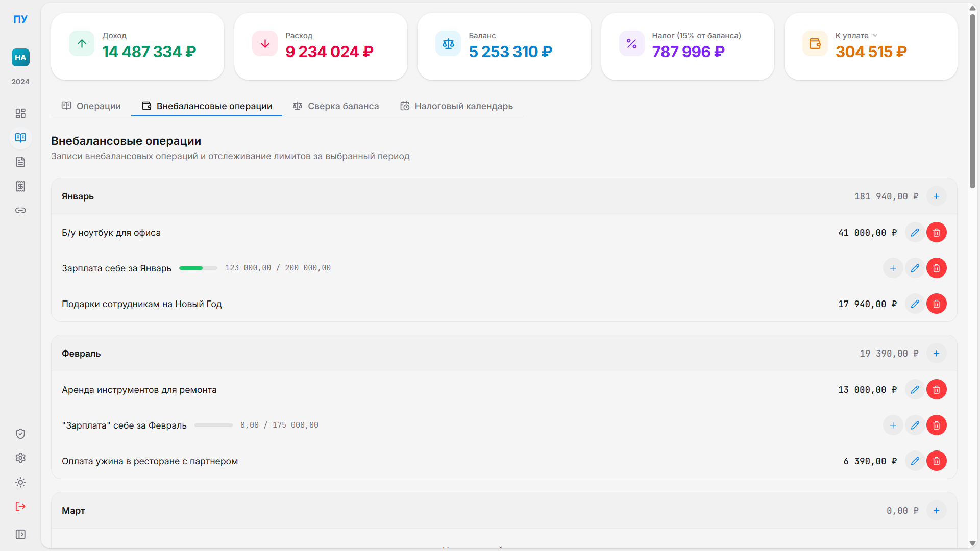Click Зарплата себе за Январь progress bar
Screen dimensions: 980x551
198,268
